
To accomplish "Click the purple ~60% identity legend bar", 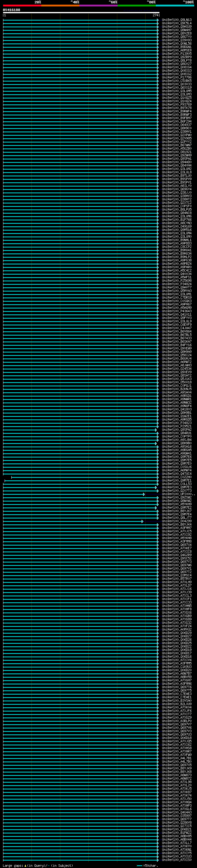I will [x=98, y=6].
